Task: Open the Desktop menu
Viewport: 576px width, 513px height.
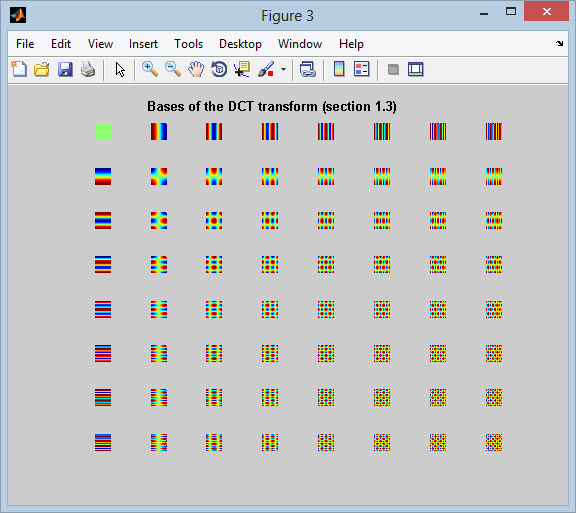Action: [240, 44]
